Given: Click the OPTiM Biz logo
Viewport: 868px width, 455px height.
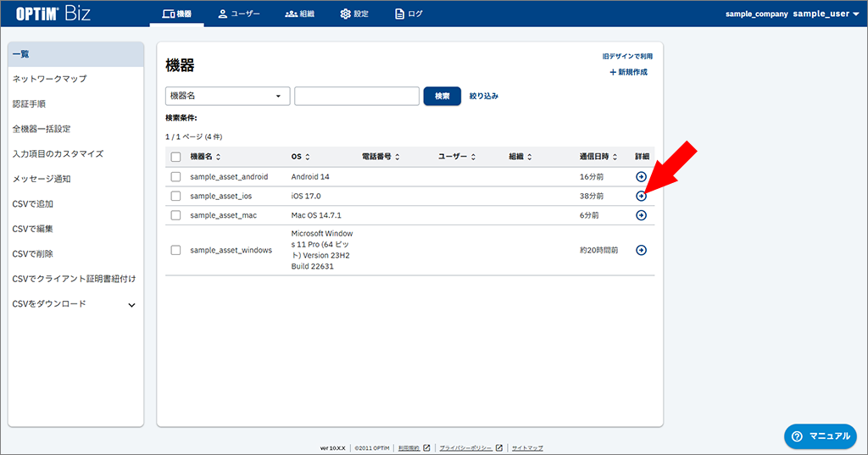Looking at the screenshot, I should 54,14.
